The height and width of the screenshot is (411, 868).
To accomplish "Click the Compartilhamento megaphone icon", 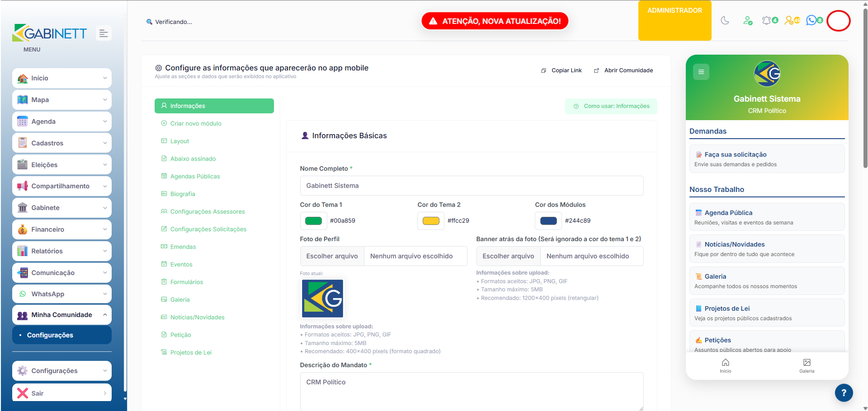I will tap(23, 186).
